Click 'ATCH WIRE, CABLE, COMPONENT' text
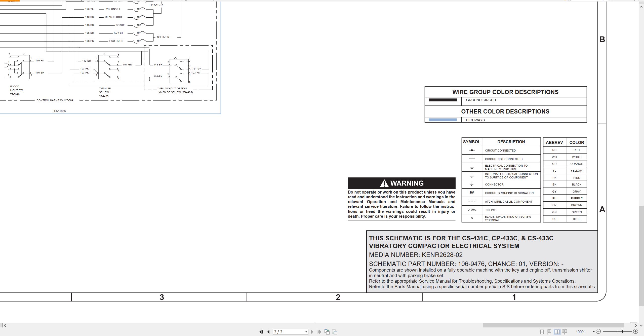This screenshot has width=644, height=336. tap(508, 202)
